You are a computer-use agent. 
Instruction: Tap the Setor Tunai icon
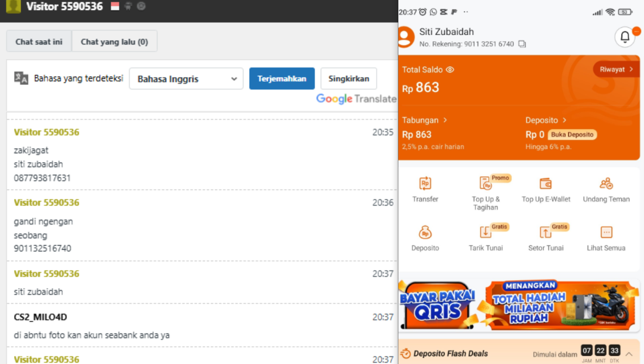[545, 232]
